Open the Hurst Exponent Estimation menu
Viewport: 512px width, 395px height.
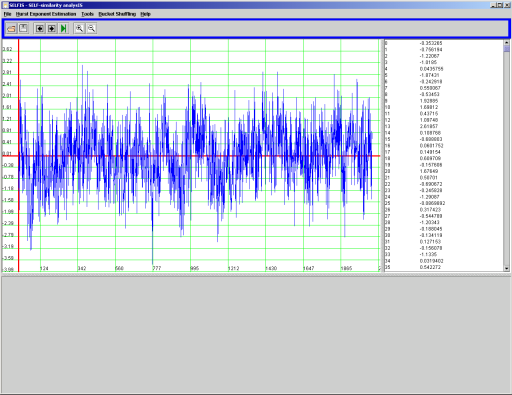46,14
